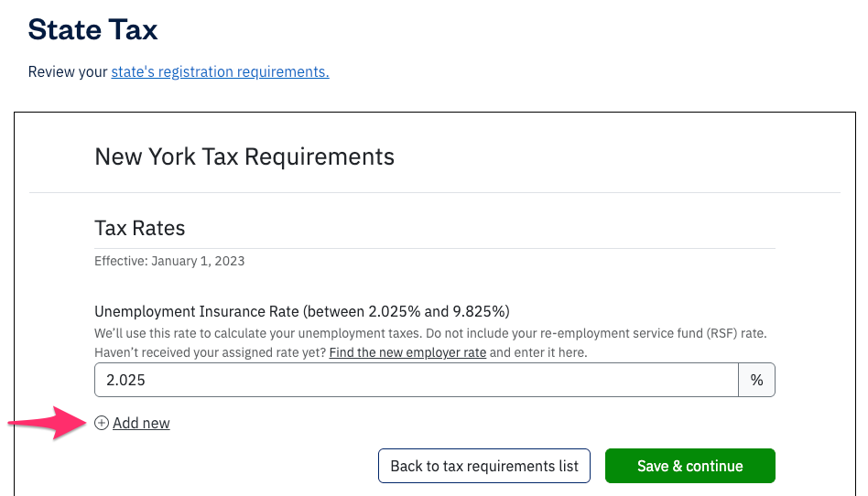
Task: Open the "Find the new employer rate" link
Action: [x=407, y=352]
